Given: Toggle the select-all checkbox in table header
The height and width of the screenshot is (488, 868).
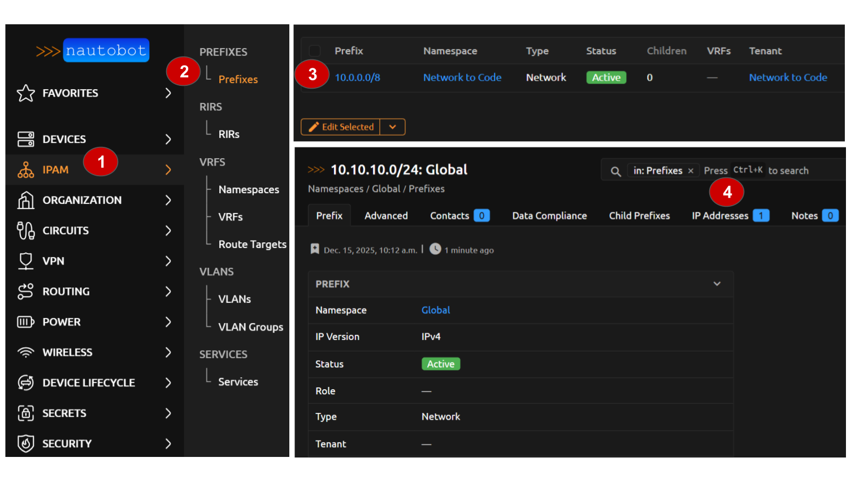Looking at the screenshot, I should pos(314,51).
